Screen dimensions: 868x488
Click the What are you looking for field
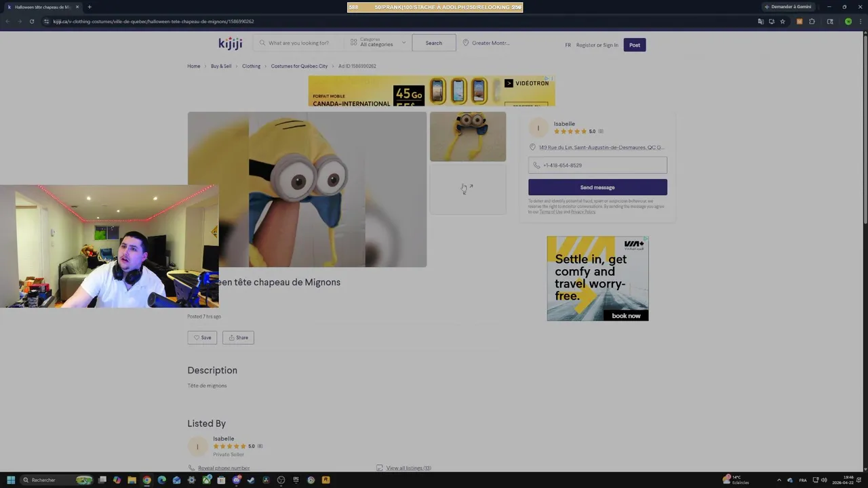[298, 43]
